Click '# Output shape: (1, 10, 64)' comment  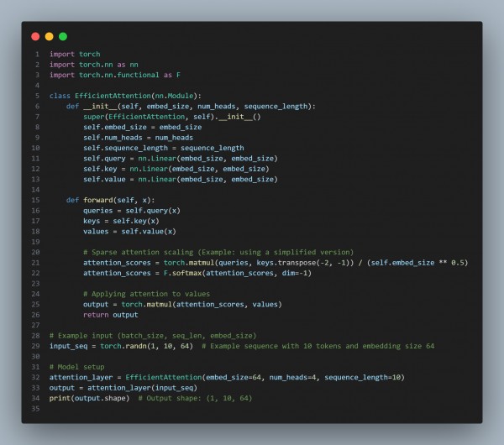click(x=195, y=399)
